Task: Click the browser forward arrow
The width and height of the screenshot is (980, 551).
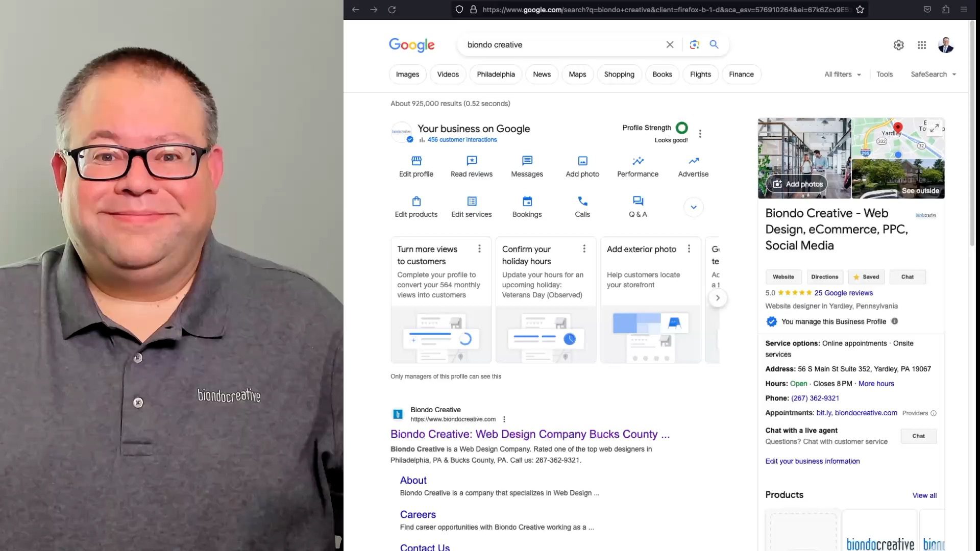Action: tap(374, 10)
